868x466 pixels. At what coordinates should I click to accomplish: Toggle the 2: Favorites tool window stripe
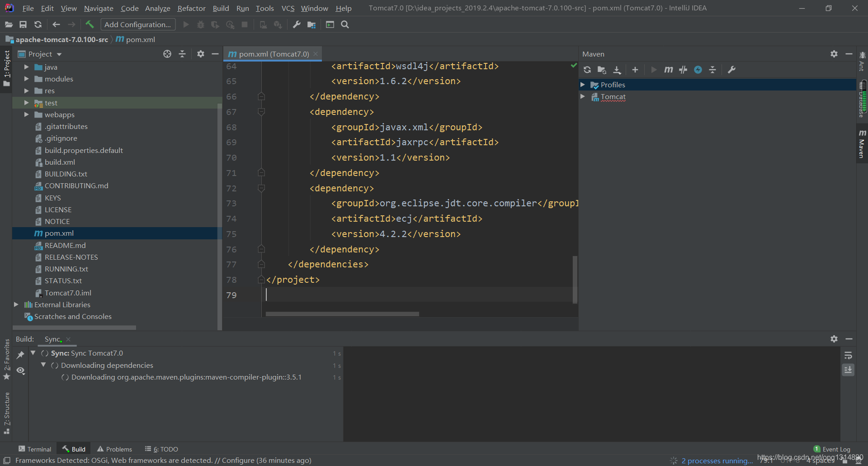pyautogui.click(x=7, y=360)
